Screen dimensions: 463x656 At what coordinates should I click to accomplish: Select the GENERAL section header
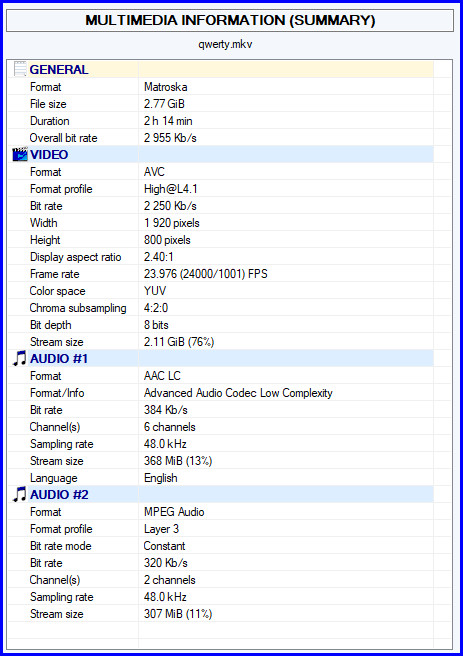(x=59, y=69)
